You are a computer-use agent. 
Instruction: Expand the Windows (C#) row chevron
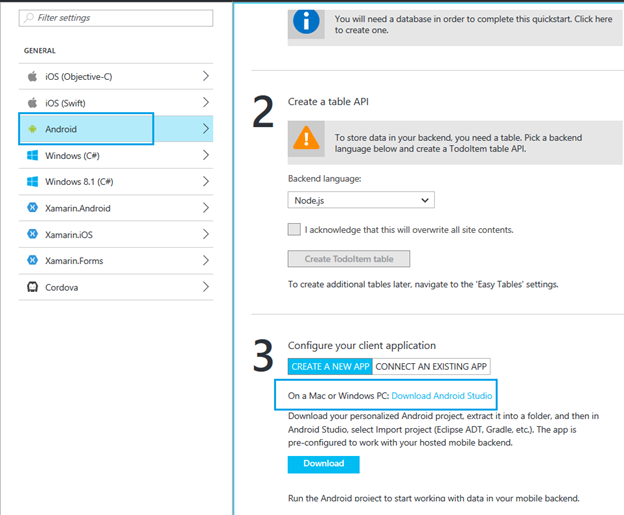206,155
